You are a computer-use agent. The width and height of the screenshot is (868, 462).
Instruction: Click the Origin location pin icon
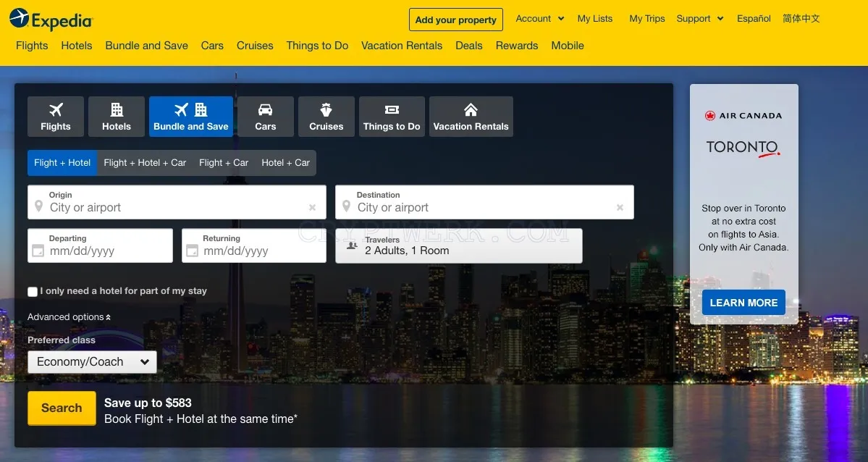(x=39, y=206)
